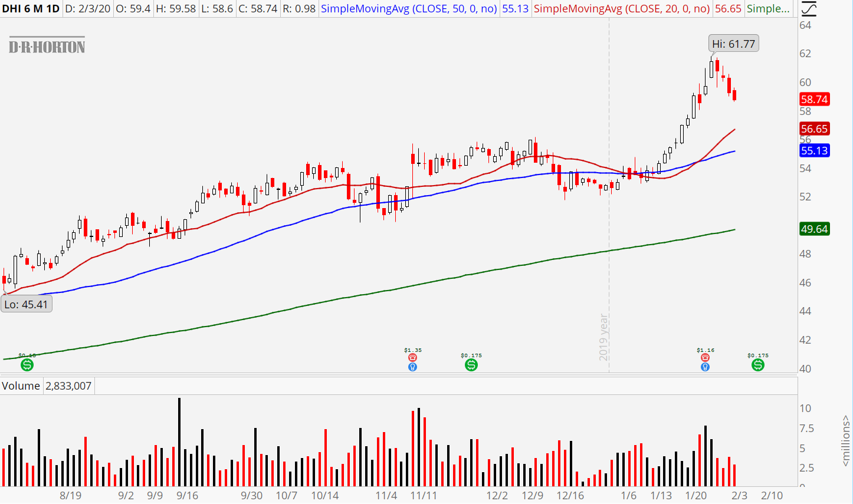Click the 10/14 date on the time axis
This screenshot has height=504, width=853.
325,495
